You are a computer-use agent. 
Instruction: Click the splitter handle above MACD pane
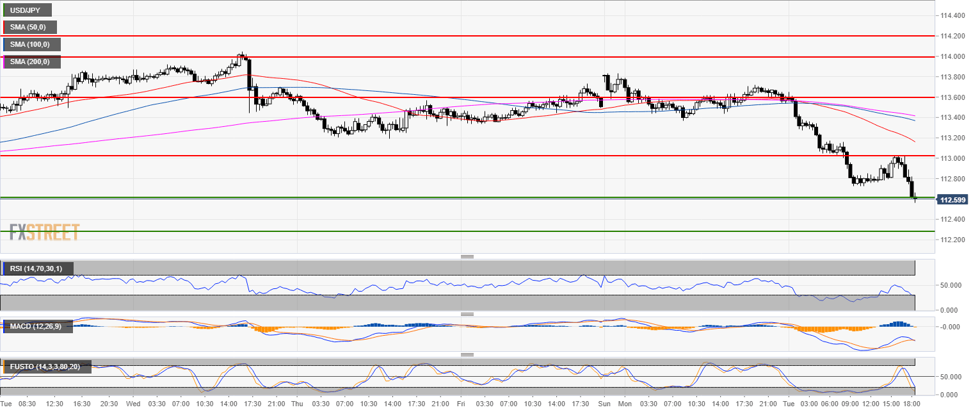pos(467,314)
